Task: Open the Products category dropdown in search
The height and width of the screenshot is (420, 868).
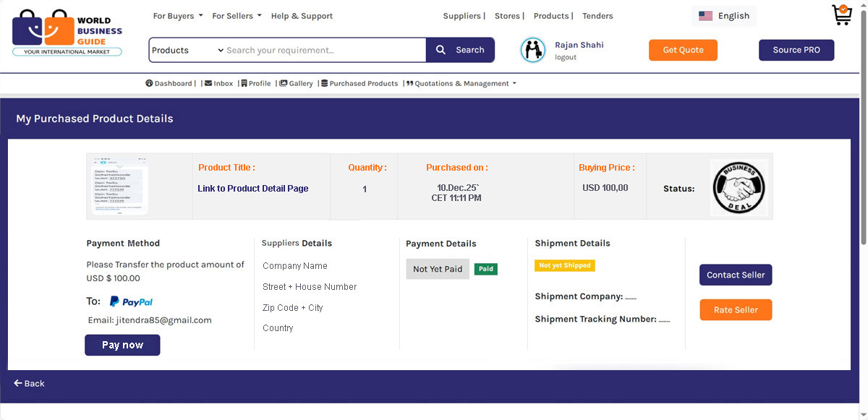Action: 187,50
